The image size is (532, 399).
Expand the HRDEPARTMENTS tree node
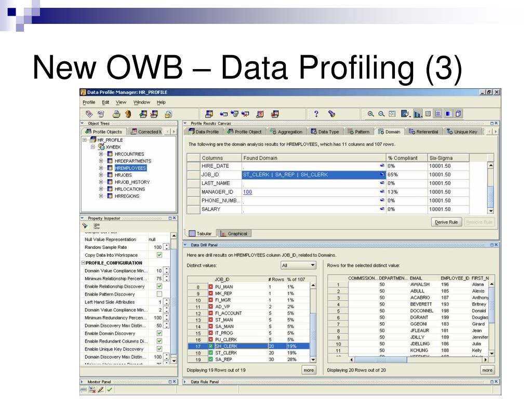click(101, 161)
